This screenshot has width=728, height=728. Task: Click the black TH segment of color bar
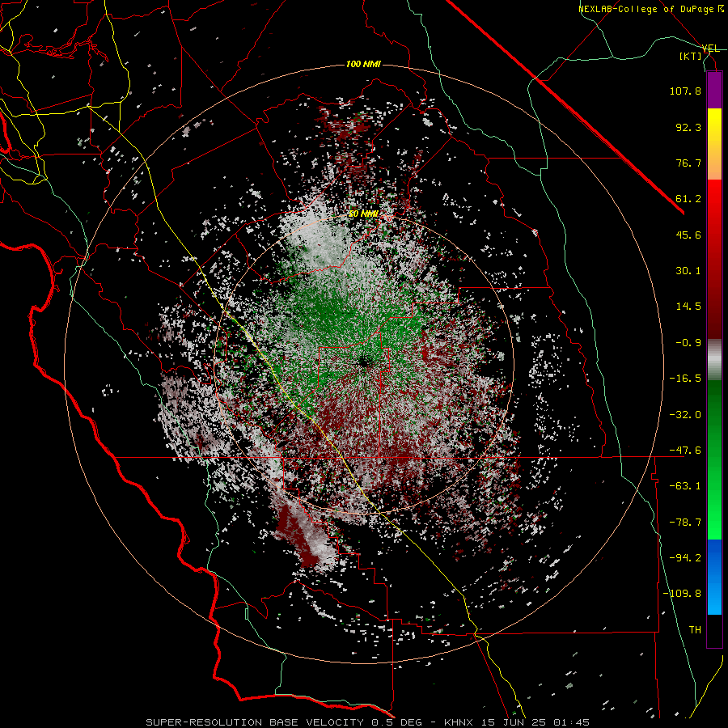click(x=714, y=631)
